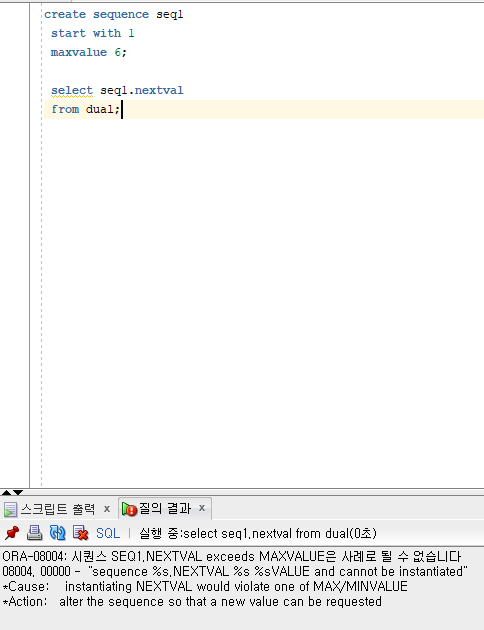484x630 pixels.
Task: Click the error icon on 질의 결과 tab
Action: point(129,509)
